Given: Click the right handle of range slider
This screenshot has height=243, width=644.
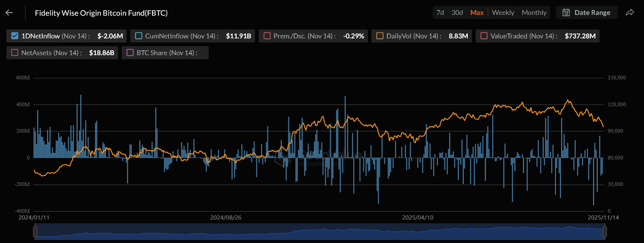Looking at the screenshot, I should click(604, 231).
